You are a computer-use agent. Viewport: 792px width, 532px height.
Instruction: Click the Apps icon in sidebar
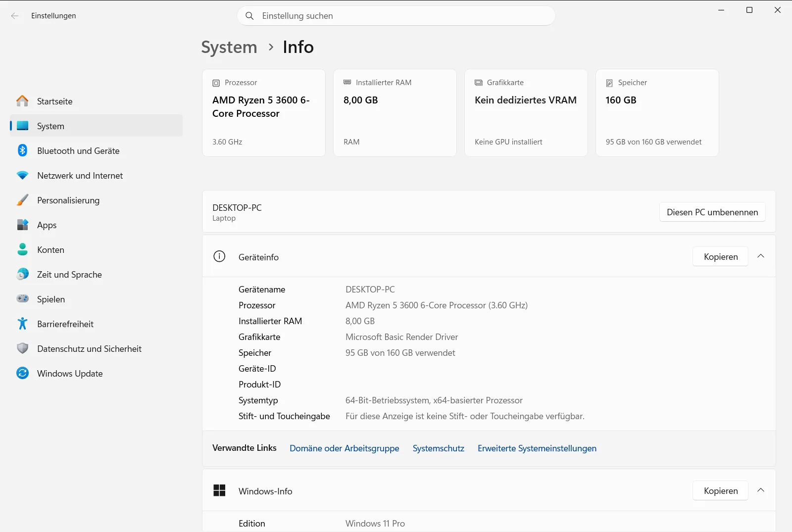point(22,225)
